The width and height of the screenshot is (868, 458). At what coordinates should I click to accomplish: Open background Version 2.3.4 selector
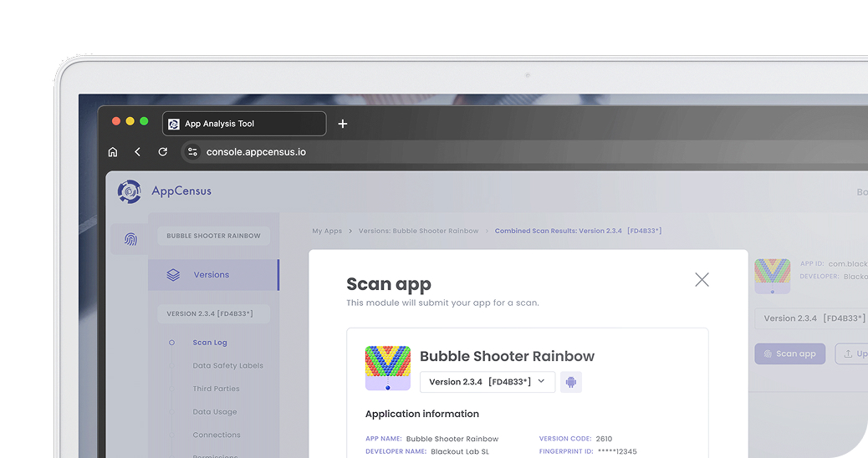point(811,318)
